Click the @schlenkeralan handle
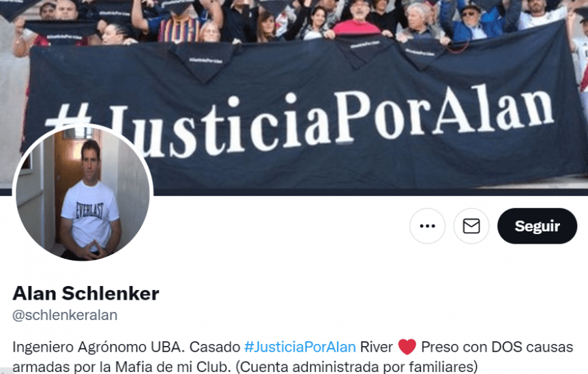 pyautogui.click(x=65, y=315)
